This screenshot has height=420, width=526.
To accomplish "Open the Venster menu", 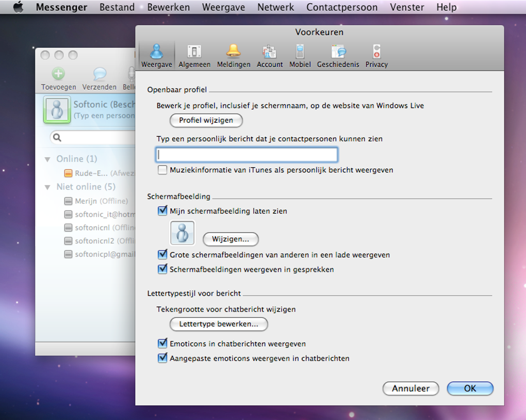I will (406, 7).
